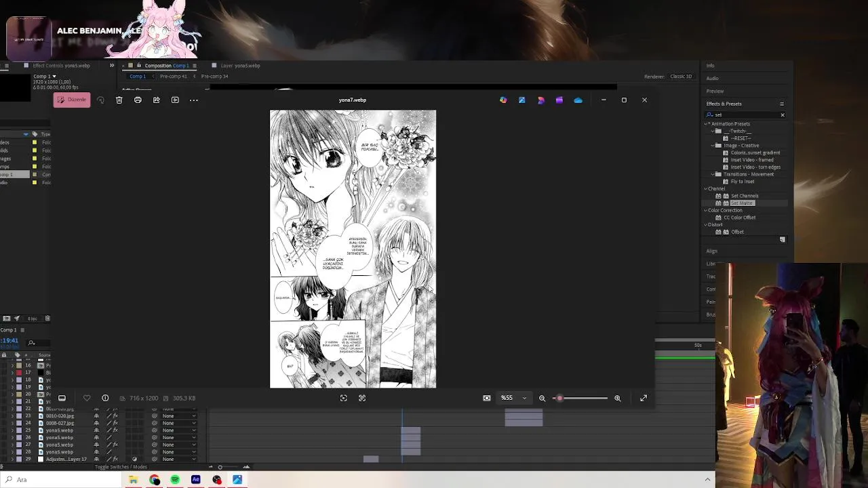Open the Audio panel in After Effects
Screen dimensions: 868x488
coord(712,79)
